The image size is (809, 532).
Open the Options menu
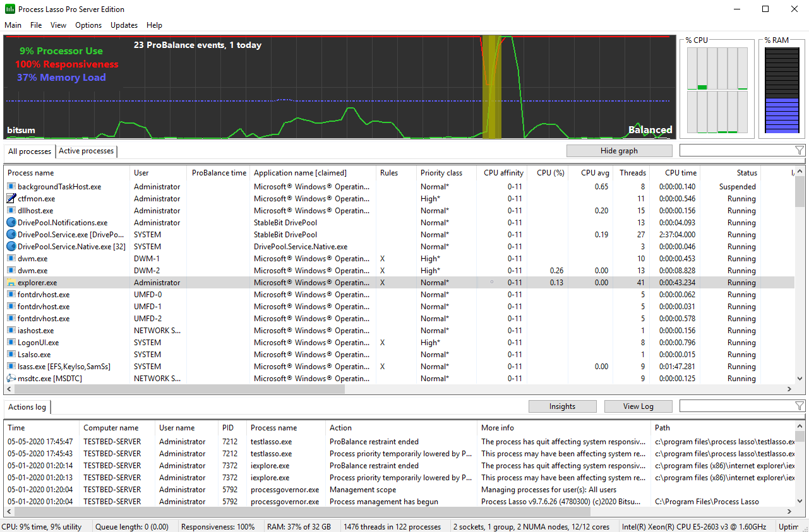coord(88,25)
